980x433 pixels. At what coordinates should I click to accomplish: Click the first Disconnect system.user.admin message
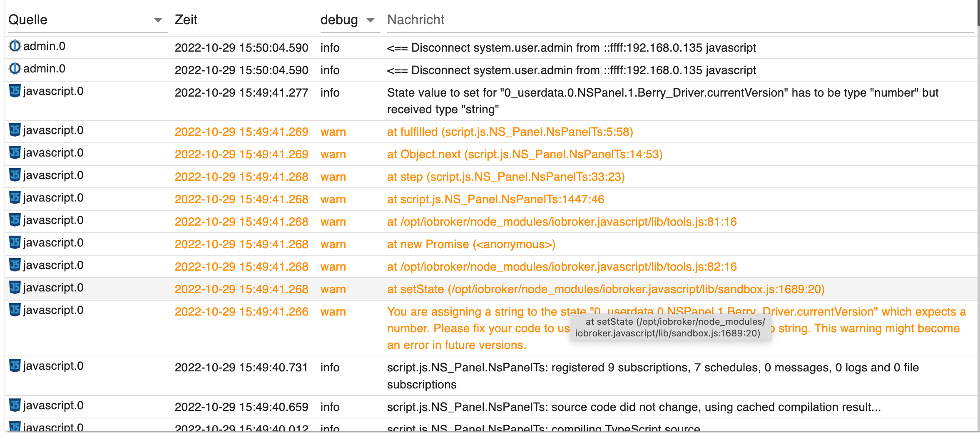click(x=571, y=48)
